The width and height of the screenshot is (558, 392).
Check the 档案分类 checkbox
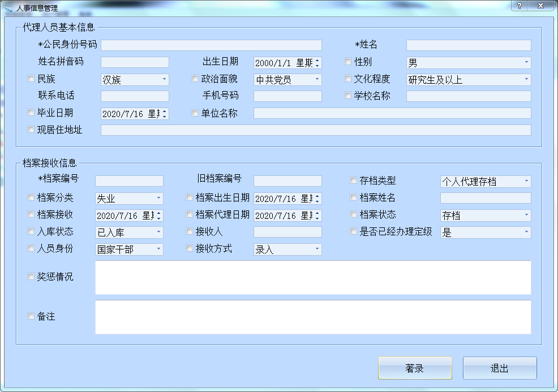tap(31, 198)
